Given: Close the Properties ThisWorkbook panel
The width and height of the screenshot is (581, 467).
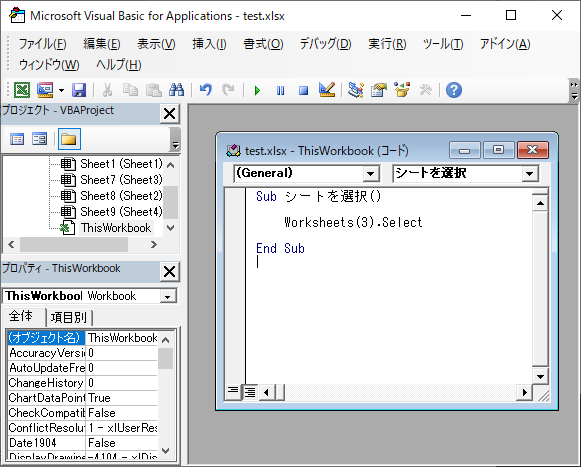Looking at the screenshot, I should click(x=170, y=272).
